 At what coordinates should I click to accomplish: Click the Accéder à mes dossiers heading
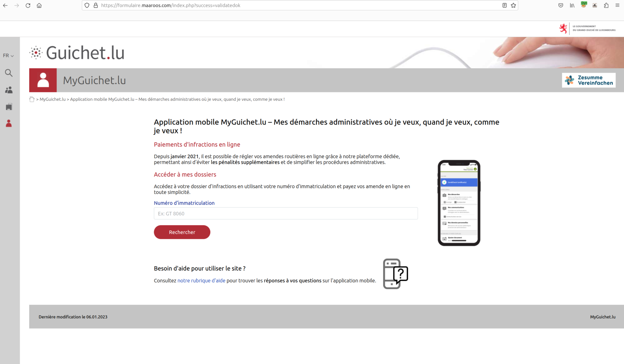(185, 175)
